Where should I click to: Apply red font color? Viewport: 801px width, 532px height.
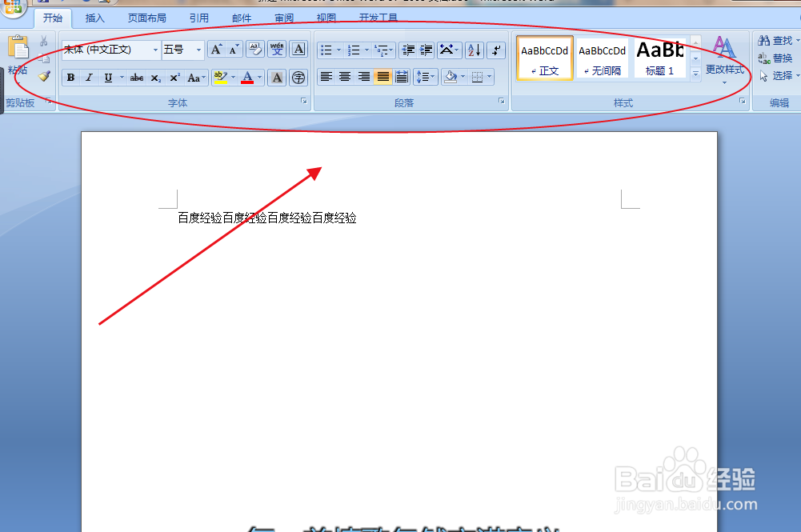247,78
